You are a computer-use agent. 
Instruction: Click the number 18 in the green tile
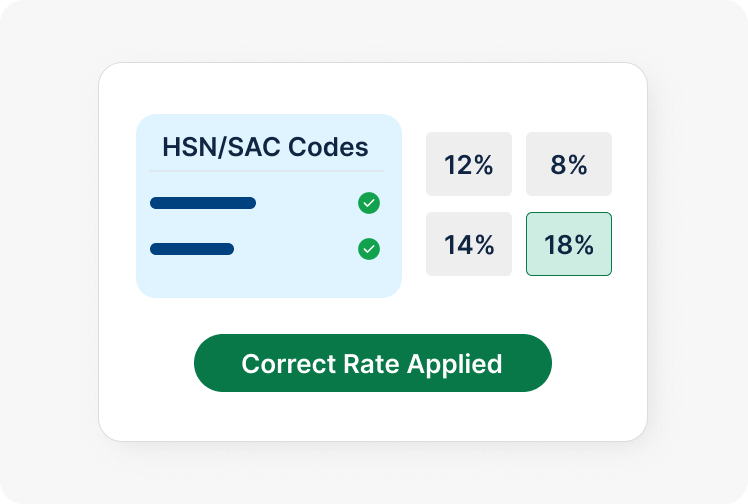(x=558, y=244)
